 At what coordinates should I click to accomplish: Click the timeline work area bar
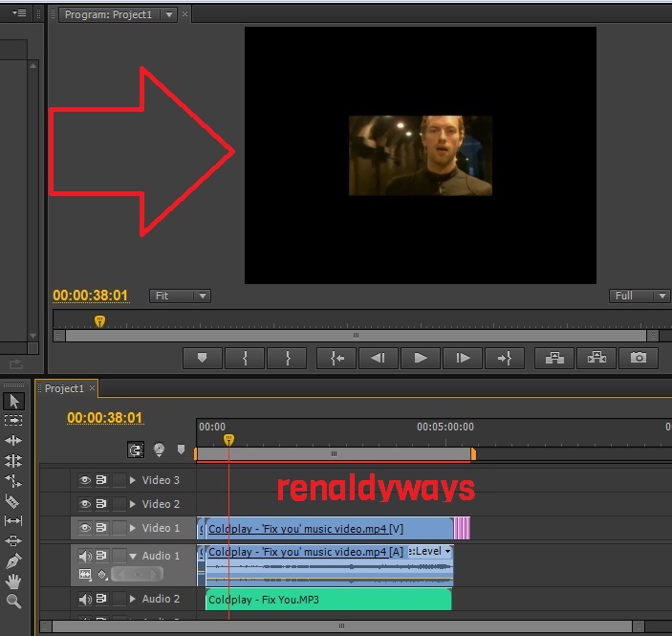tap(335, 454)
